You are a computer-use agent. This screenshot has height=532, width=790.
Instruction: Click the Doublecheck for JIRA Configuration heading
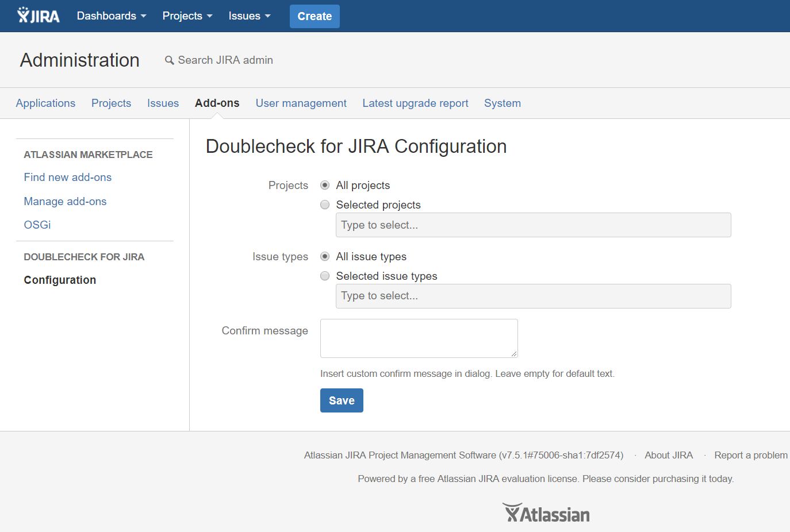click(356, 147)
